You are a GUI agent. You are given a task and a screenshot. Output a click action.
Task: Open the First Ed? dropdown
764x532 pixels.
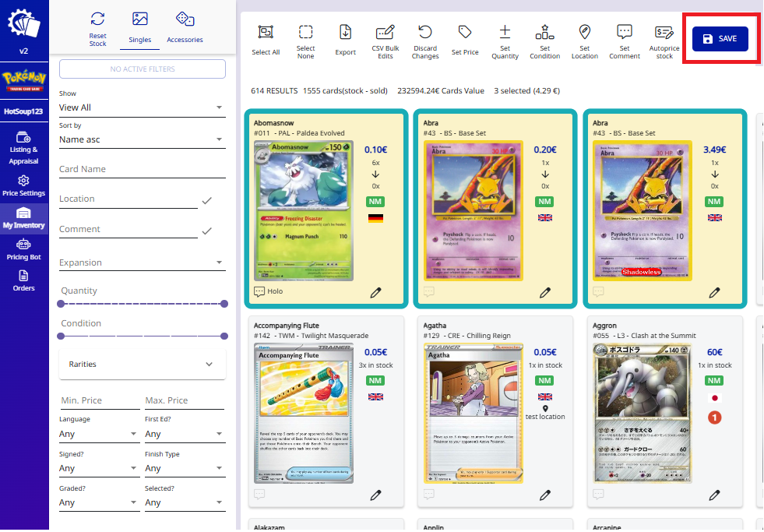(x=185, y=434)
